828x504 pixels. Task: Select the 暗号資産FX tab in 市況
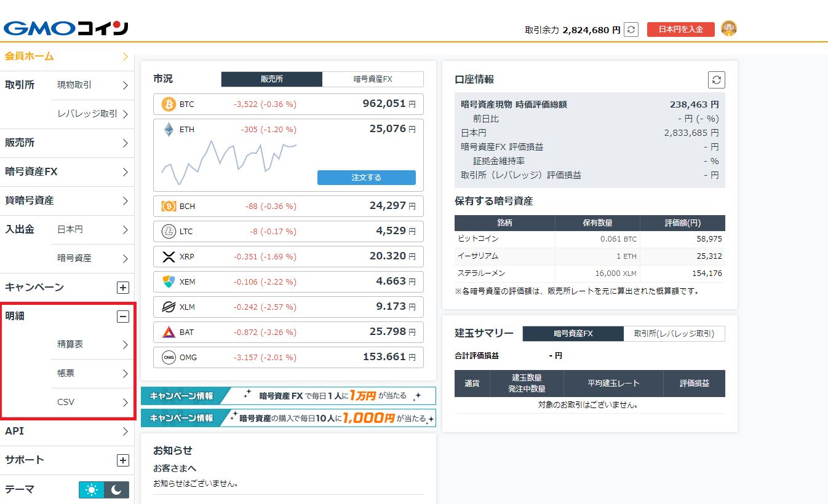373,79
